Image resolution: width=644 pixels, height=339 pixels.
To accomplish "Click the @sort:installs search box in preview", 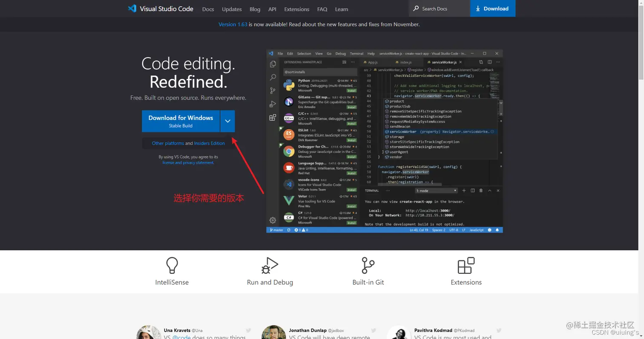I will coord(320,72).
